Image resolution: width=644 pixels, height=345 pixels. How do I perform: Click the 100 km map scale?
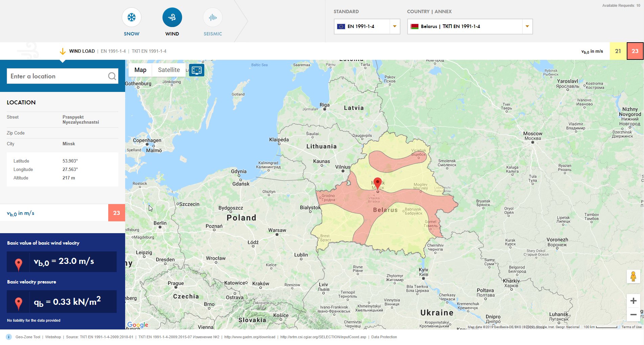click(600, 327)
